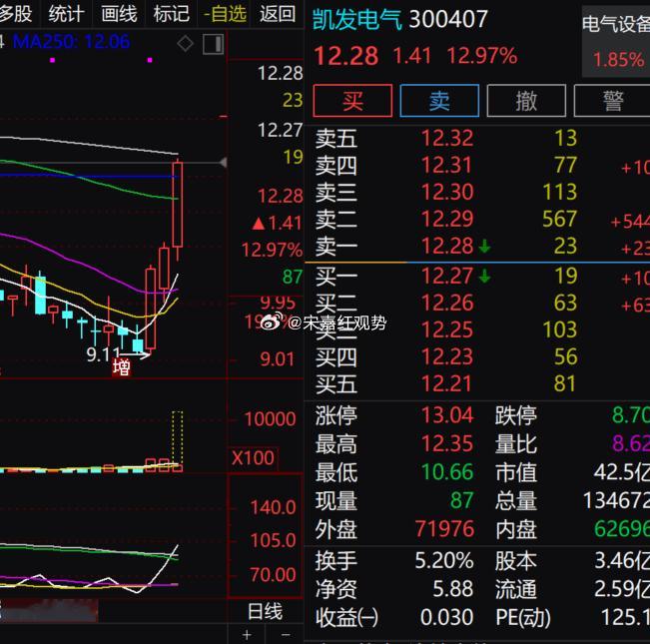Click the 9.11 low price label

(x=103, y=354)
